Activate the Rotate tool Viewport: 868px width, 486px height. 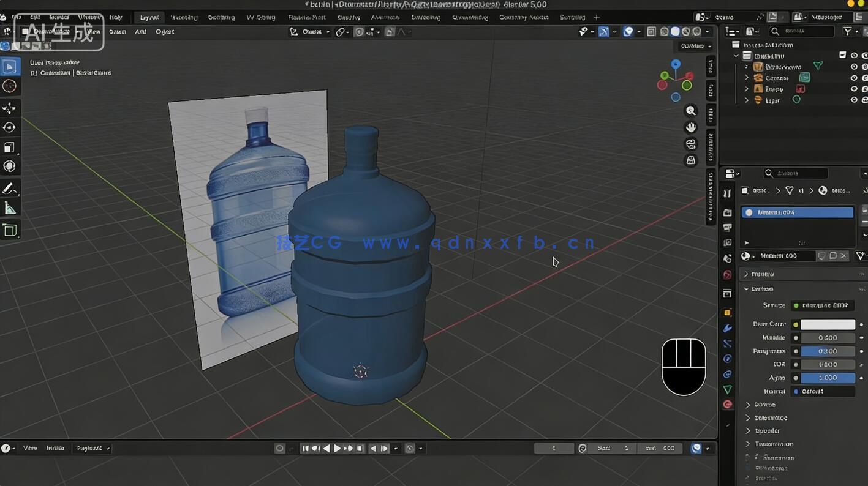click(x=9, y=127)
